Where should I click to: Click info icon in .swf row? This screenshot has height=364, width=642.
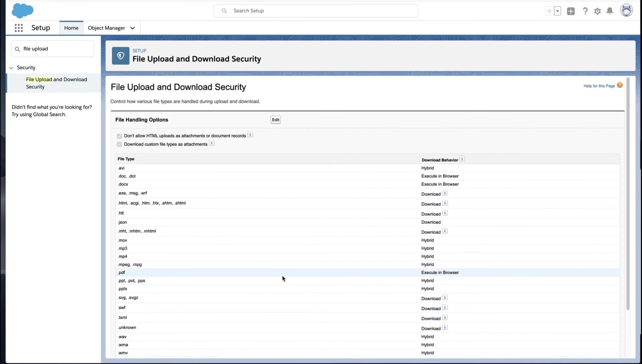coord(445,308)
